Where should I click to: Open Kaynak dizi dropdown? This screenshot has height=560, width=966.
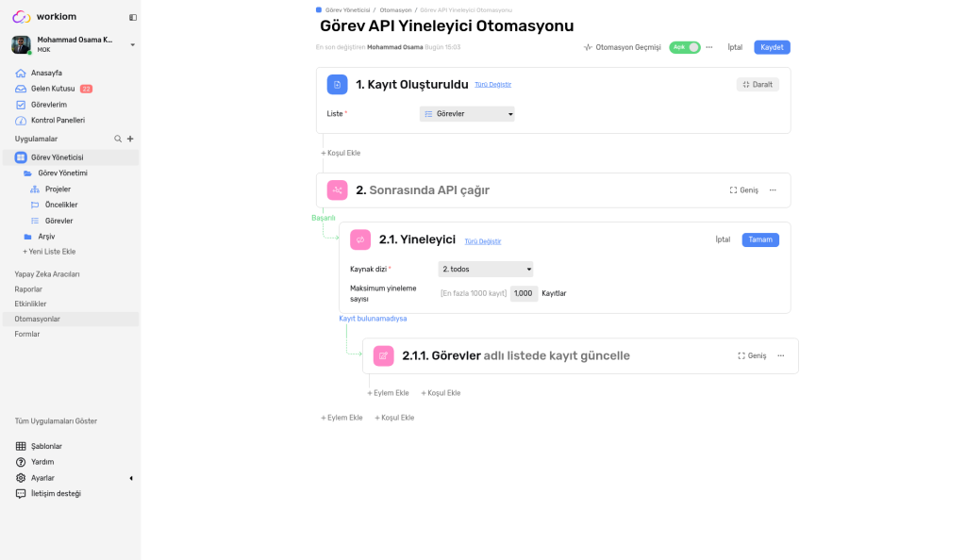[486, 269]
